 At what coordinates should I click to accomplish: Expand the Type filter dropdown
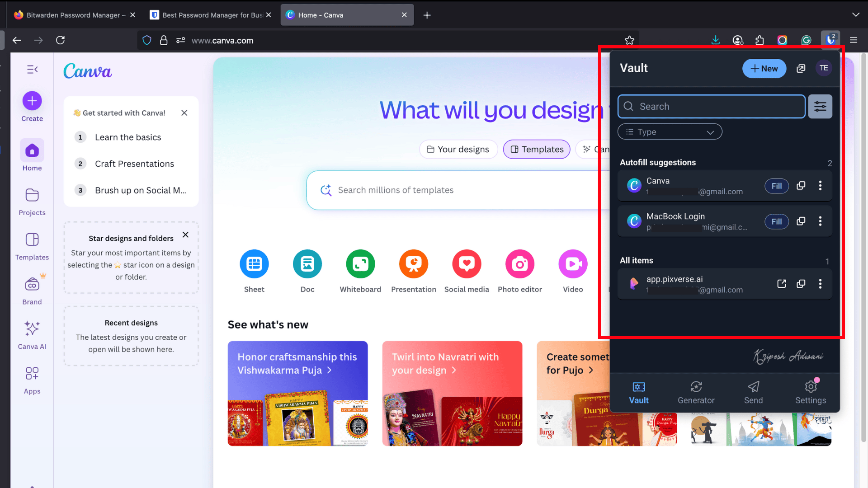click(670, 132)
